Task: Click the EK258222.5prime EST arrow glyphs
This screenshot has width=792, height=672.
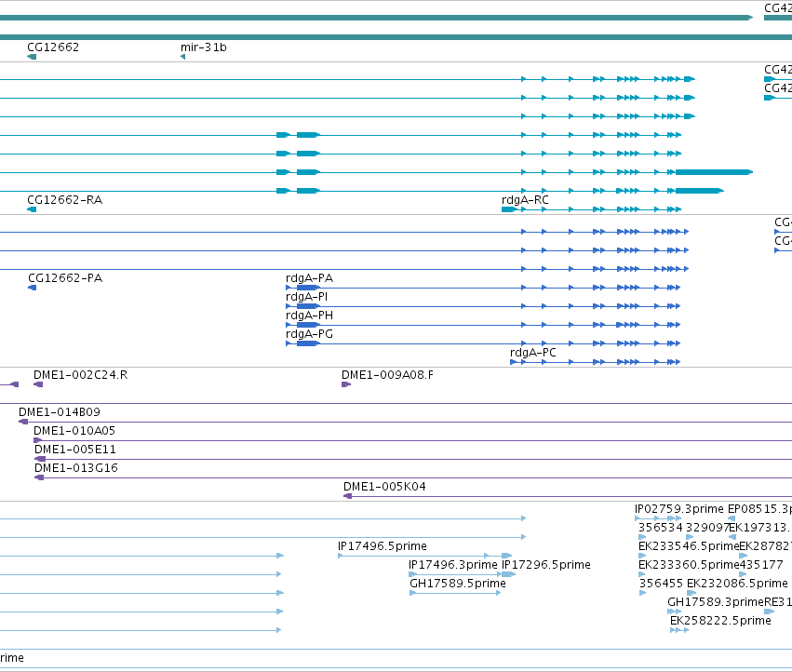Action: click(679, 630)
